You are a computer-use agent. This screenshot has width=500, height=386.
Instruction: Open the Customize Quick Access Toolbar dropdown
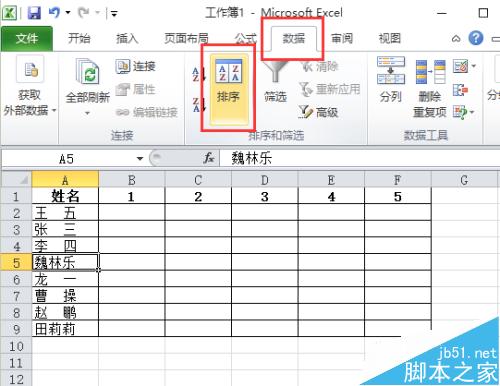114,13
